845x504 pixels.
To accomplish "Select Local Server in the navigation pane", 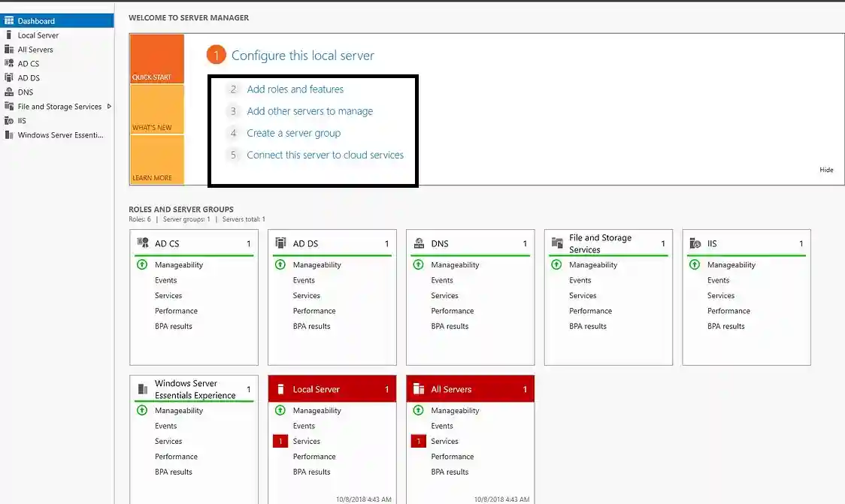I will tap(57, 35).
